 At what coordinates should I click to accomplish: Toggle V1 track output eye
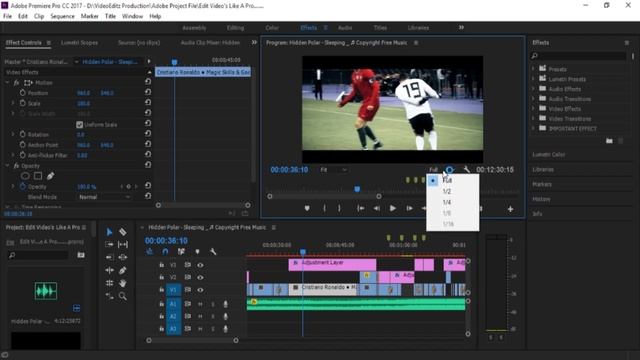point(200,290)
